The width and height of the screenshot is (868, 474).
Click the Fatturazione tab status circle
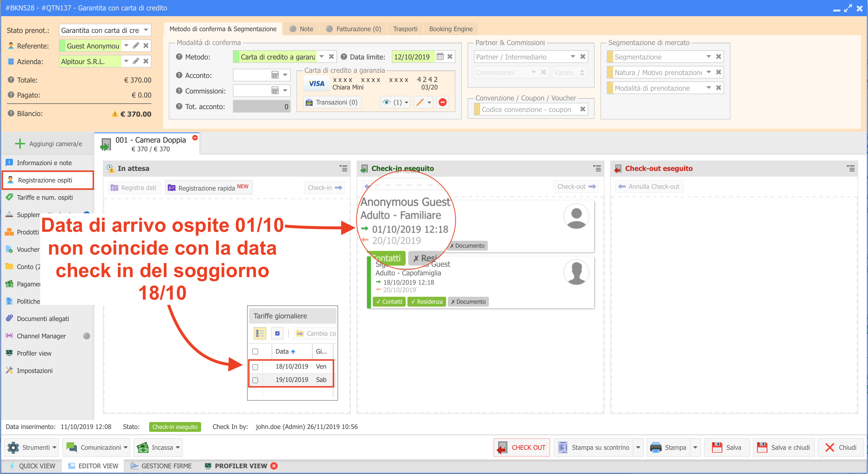(329, 29)
